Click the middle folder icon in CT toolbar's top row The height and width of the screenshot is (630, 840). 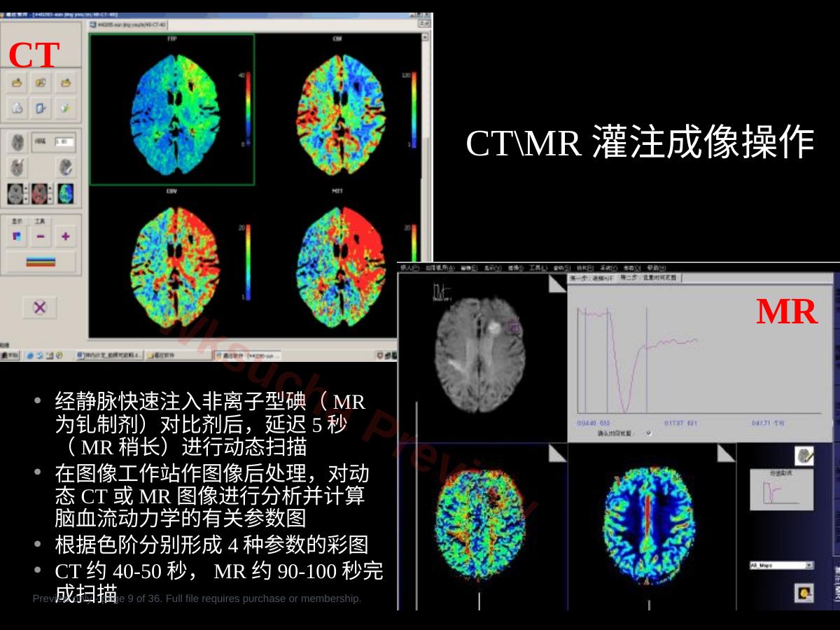(x=41, y=83)
